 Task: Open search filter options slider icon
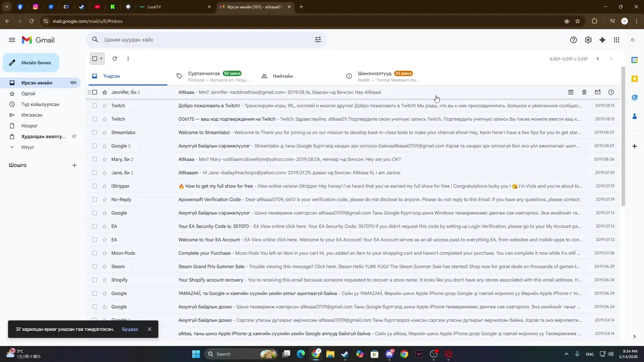coord(318,40)
